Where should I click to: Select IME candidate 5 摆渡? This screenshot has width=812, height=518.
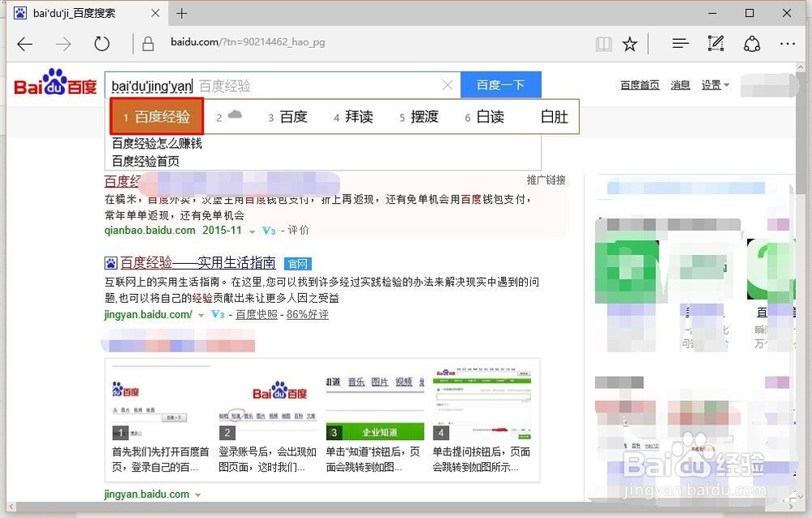pyautogui.click(x=419, y=117)
